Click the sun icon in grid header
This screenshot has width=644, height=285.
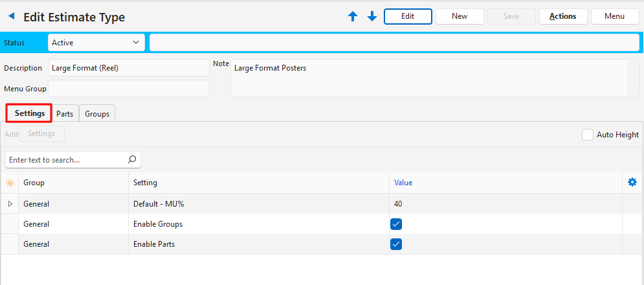tap(10, 183)
